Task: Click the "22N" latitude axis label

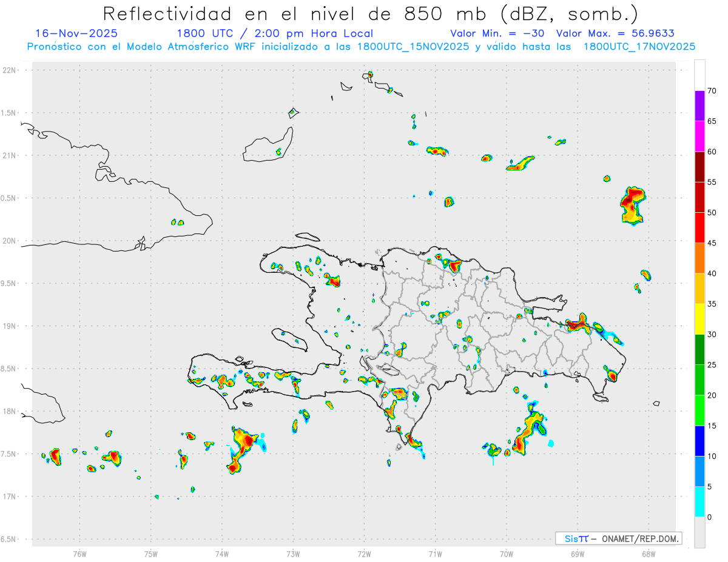Action: pos(10,70)
